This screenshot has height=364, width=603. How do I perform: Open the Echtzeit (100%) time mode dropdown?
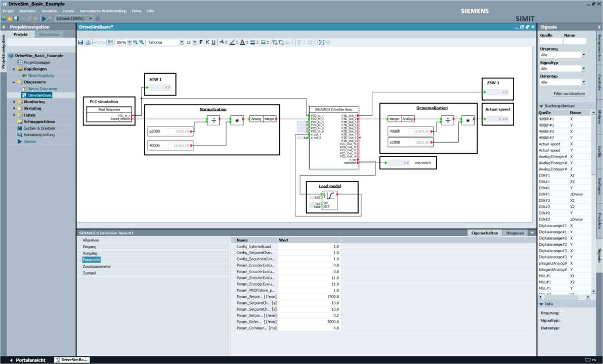pyautogui.click(x=90, y=19)
